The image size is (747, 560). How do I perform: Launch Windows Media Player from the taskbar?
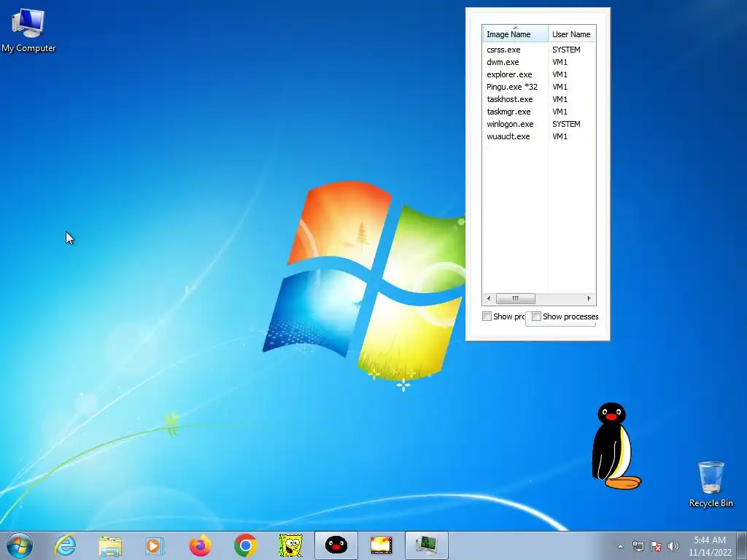click(x=155, y=545)
